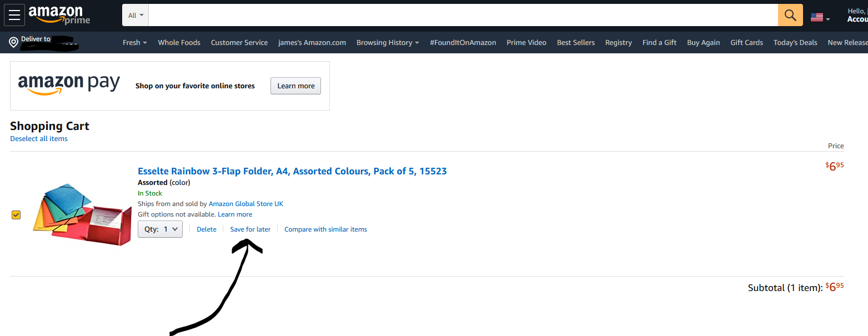Viewport: 868px width, 336px height.
Task: Open the Browsing History dropdown
Action: point(388,43)
